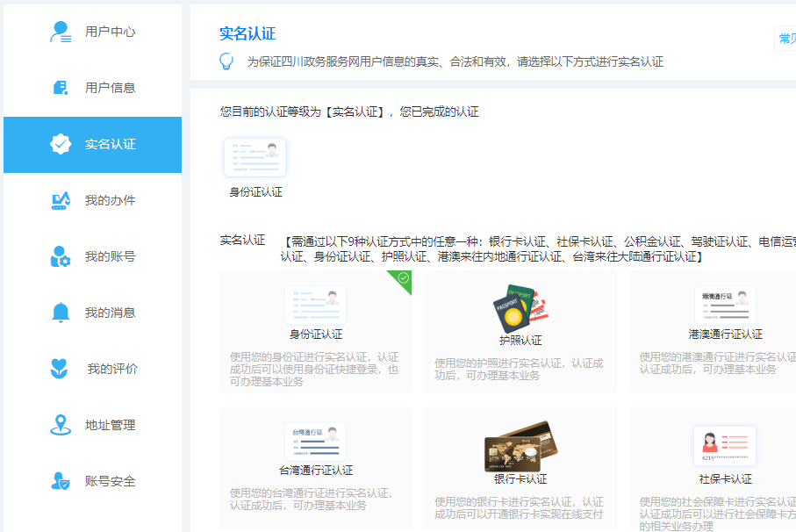
Task: Click the 我的评价 heart flower icon
Action: click(x=60, y=369)
